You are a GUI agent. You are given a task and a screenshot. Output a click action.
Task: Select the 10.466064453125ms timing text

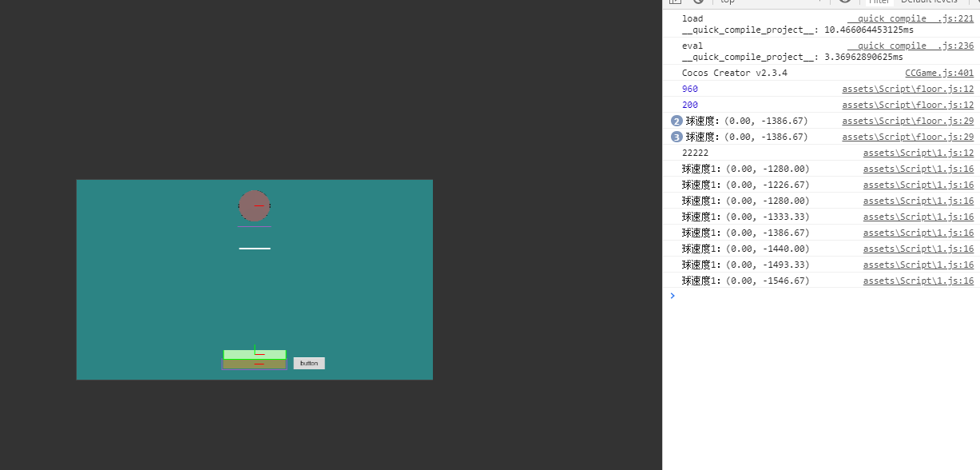click(869, 30)
